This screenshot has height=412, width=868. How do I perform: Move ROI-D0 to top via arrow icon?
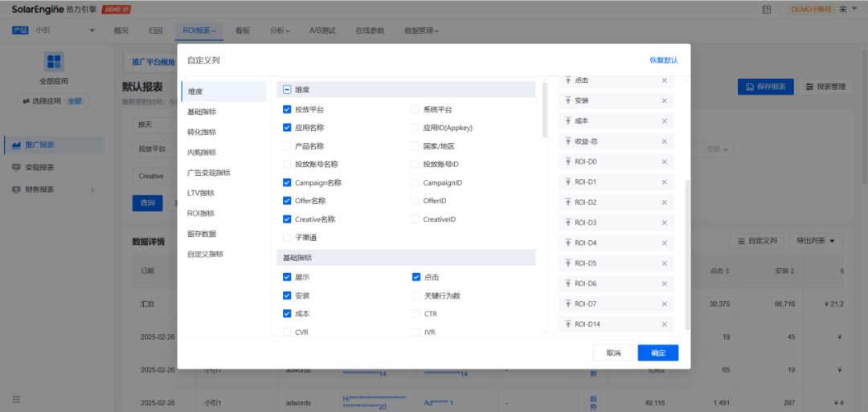coord(567,161)
